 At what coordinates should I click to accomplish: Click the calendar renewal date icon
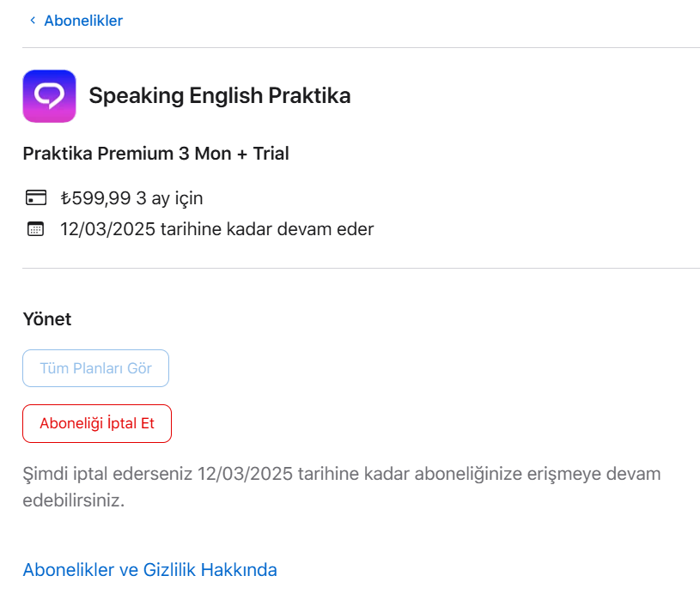pos(35,229)
